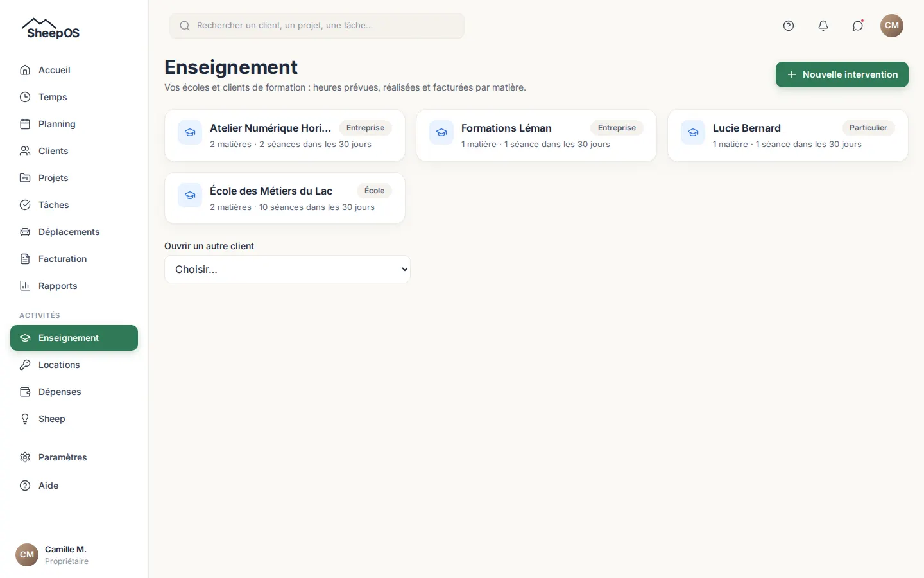Click the graduation cap icon on Formations Léman card

tap(441, 132)
